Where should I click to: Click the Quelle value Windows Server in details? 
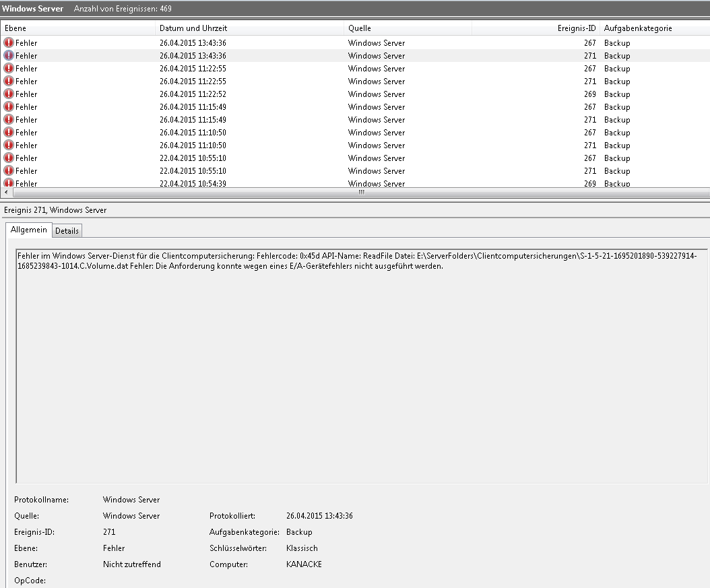131,515
